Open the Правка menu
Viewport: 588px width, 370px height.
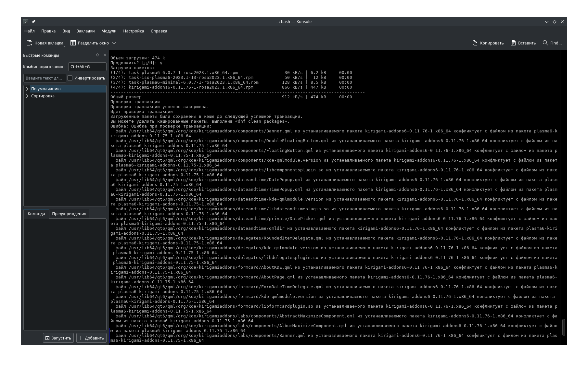48,31
